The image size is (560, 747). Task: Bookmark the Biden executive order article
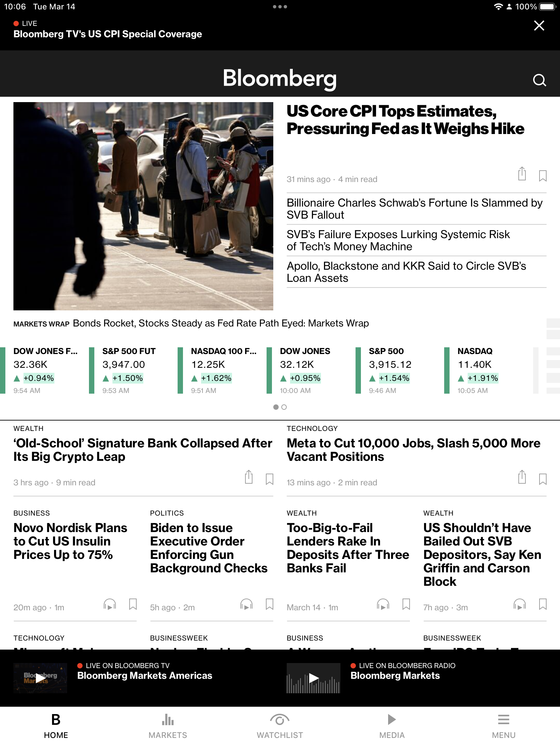pyautogui.click(x=269, y=605)
